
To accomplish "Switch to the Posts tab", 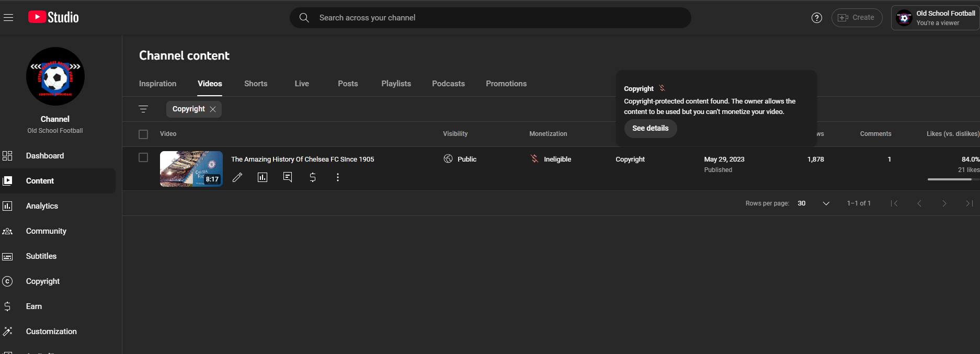I will 348,84.
